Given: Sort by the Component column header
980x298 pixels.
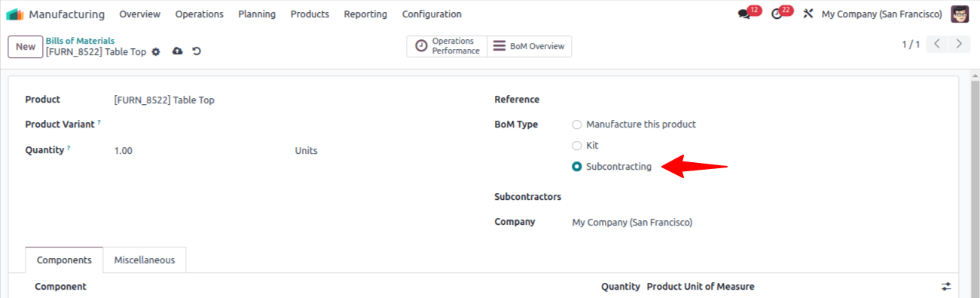Looking at the screenshot, I should click(x=60, y=287).
